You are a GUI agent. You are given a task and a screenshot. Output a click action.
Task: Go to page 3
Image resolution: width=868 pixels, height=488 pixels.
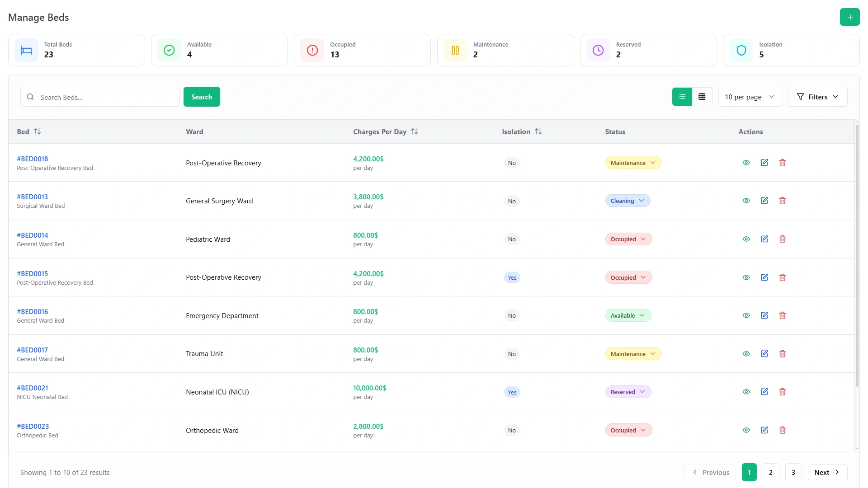pyautogui.click(x=793, y=472)
